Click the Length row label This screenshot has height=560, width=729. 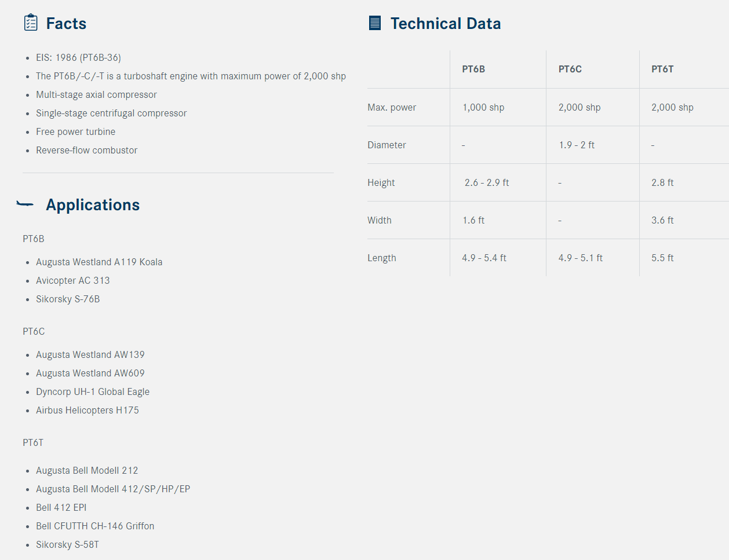(x=381, y=258)
